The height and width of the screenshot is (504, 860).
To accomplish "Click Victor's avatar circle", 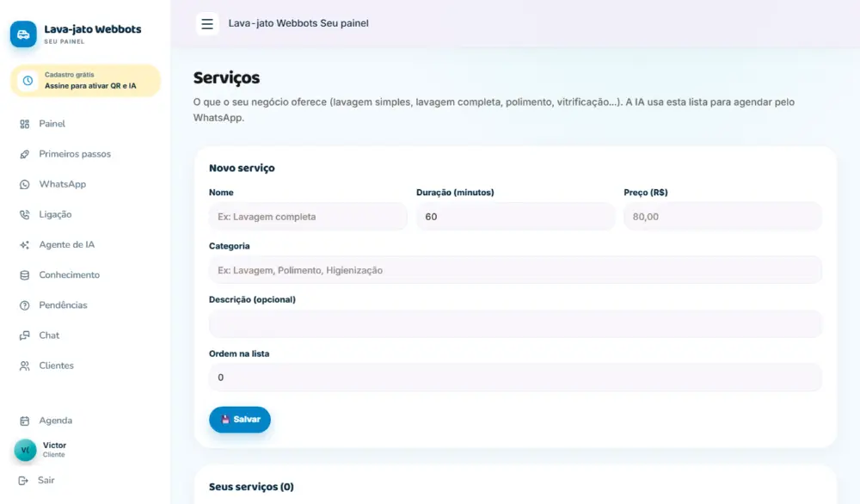I will tap(25, 450).
